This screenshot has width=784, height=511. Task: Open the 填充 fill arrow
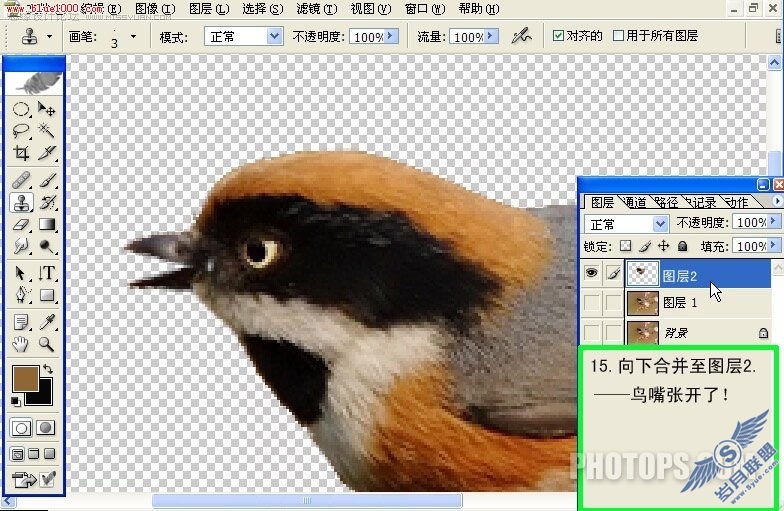(x=774, y=245)
